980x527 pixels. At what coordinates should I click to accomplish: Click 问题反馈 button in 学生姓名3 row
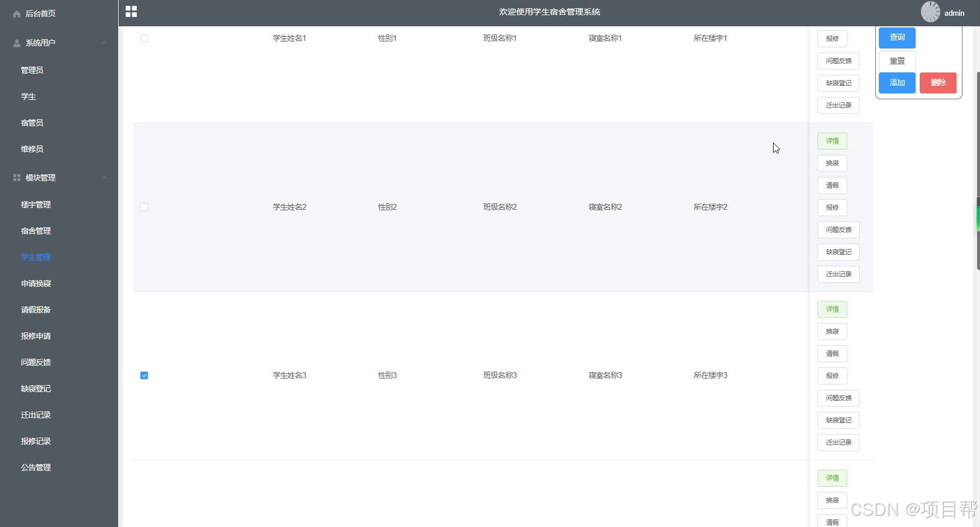click(x=838, y=398)
